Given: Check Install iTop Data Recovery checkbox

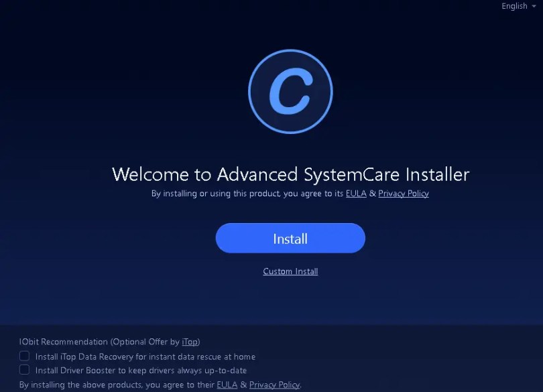Looking at the screenshot, I should 24,356.
